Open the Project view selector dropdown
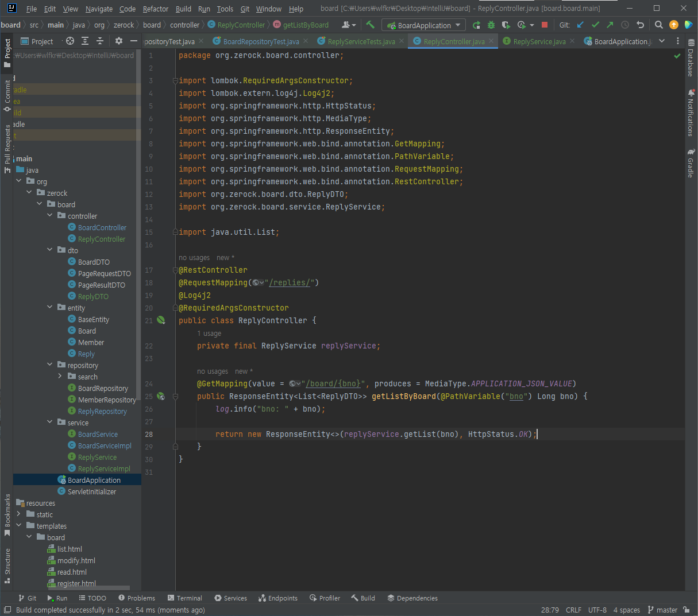The width and height of the screenshot is (698, 616). [x=37, y=41]
